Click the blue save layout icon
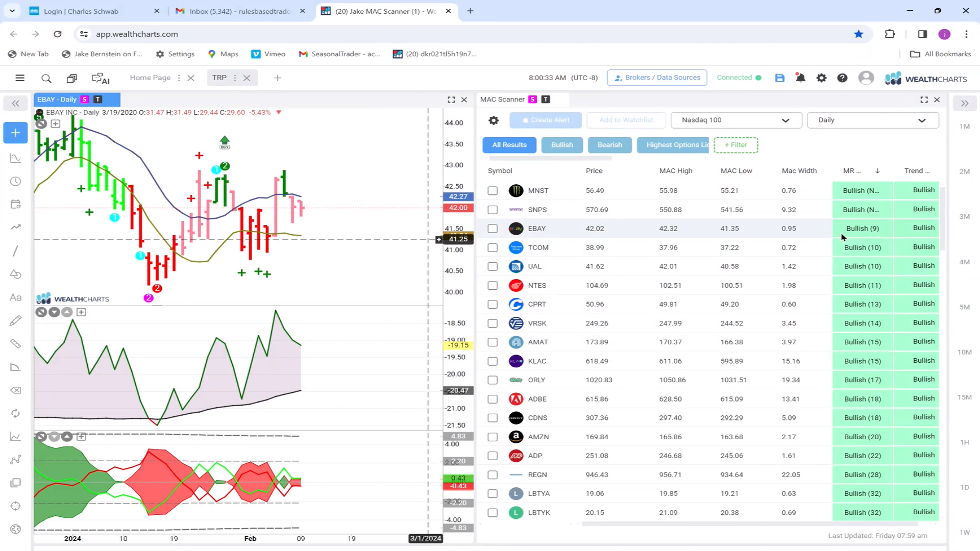This screenshot has width=980, height=551. point(779,78)
